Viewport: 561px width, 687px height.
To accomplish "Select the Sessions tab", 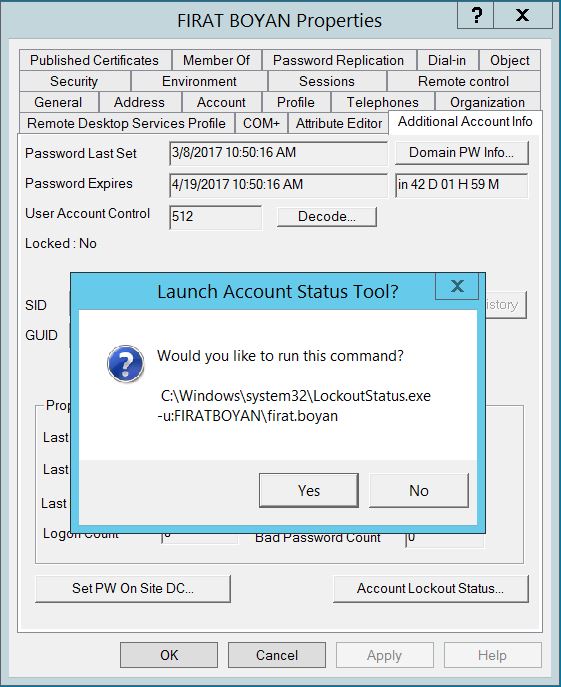I will pos(327,81).
